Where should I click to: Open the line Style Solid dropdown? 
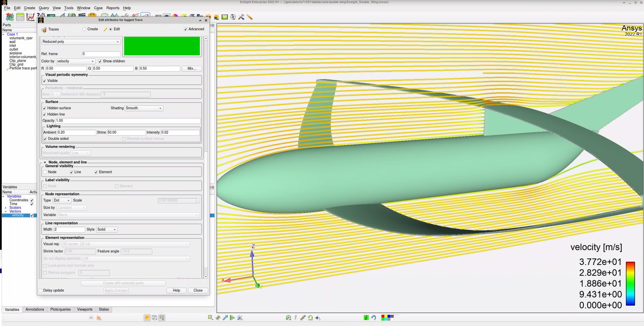[107, 230]
